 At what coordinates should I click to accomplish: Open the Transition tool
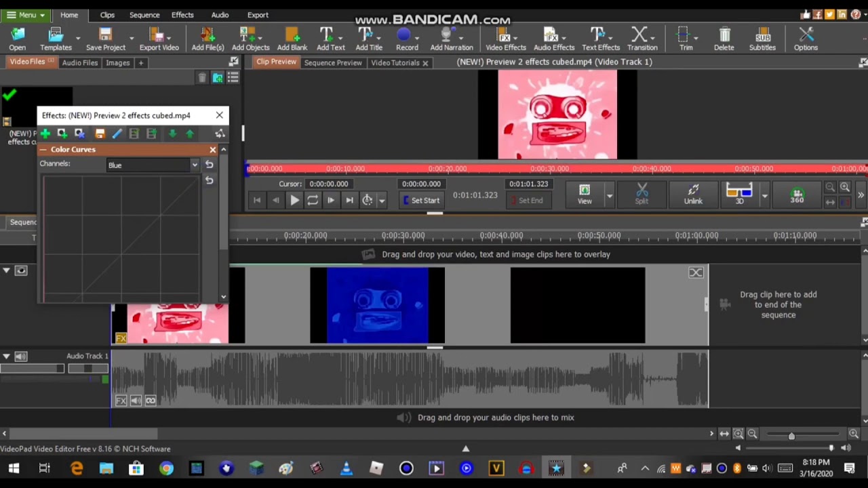642,39
